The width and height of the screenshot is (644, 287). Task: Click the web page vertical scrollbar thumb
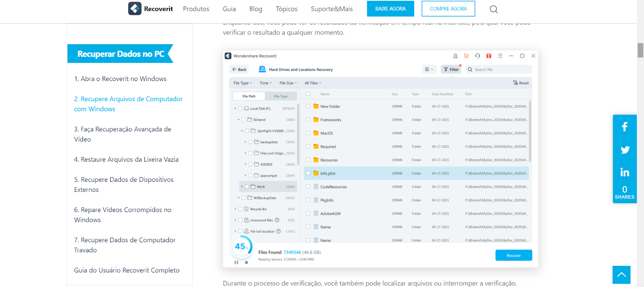(x=640, y=50)
